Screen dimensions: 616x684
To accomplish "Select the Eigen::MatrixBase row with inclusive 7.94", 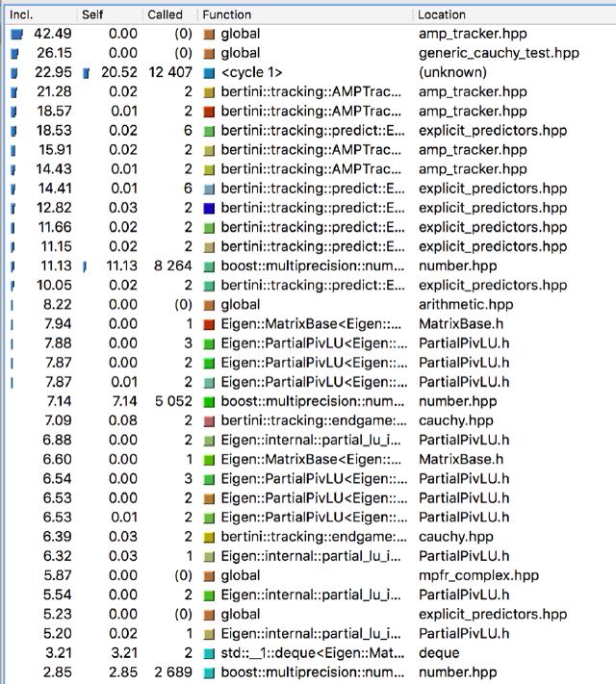I will [x=310, y=323].
